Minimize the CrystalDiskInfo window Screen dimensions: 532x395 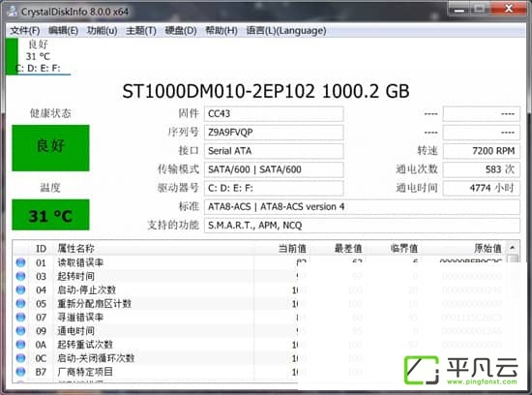tap(459, 10)
